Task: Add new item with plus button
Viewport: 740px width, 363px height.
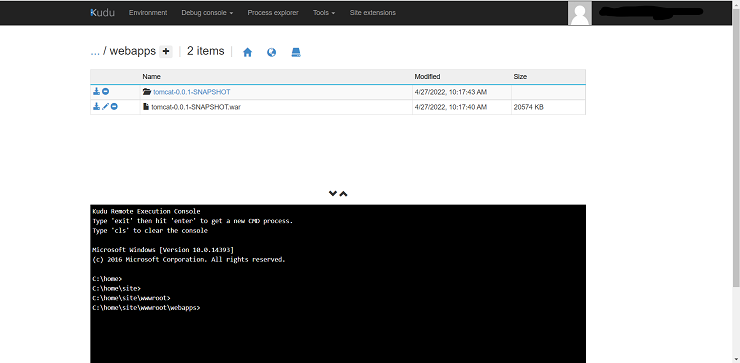Action: coord(166,51)
